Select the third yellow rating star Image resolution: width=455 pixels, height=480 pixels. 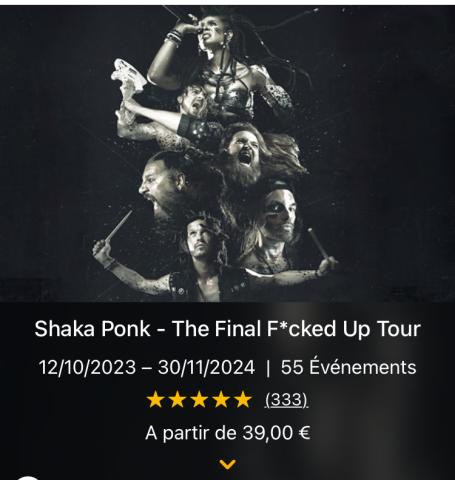pos(199,400)
